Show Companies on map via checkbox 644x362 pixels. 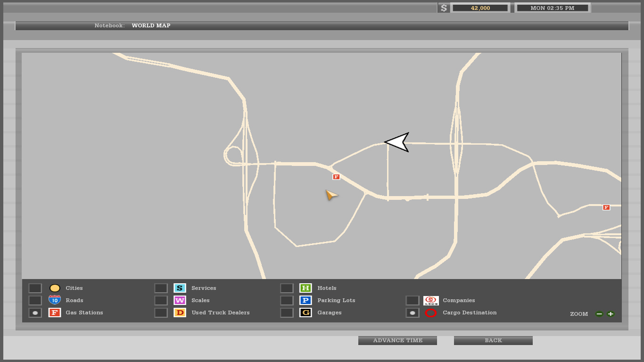(x=413, y=300)
